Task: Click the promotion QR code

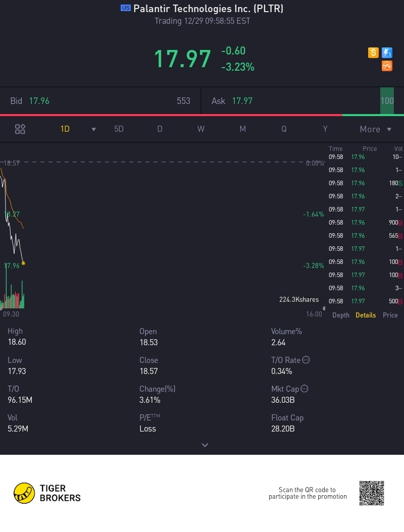Action: [372, 493]
